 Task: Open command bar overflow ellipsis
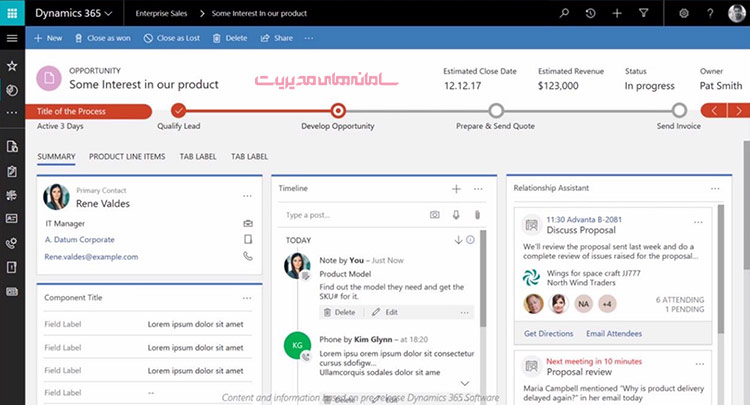coord(309,38)
